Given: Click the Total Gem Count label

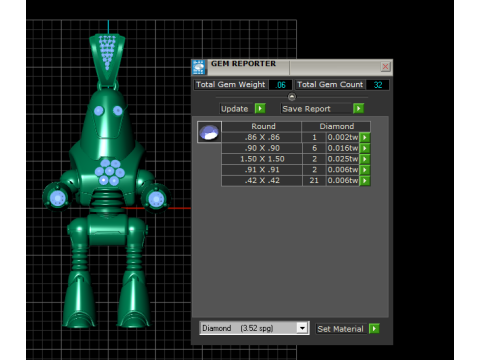Looking at the screenshot, I should pyautogui.click(x=330, y=85).
